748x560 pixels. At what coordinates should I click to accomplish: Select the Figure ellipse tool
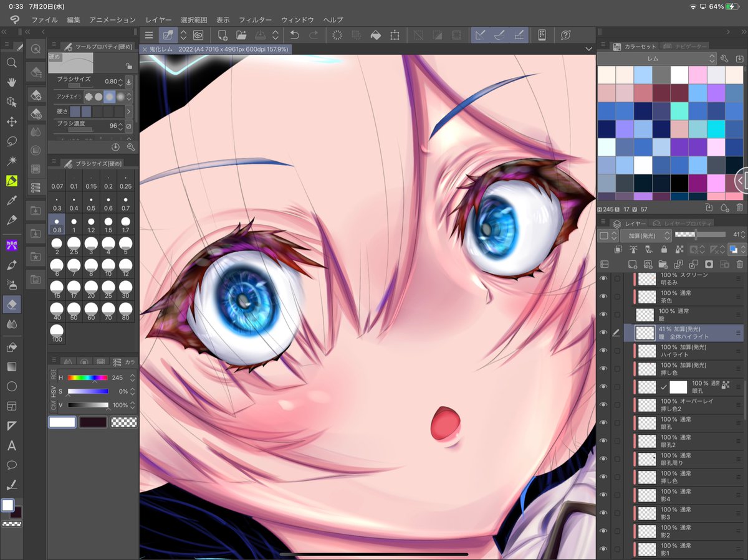point(11,387)
